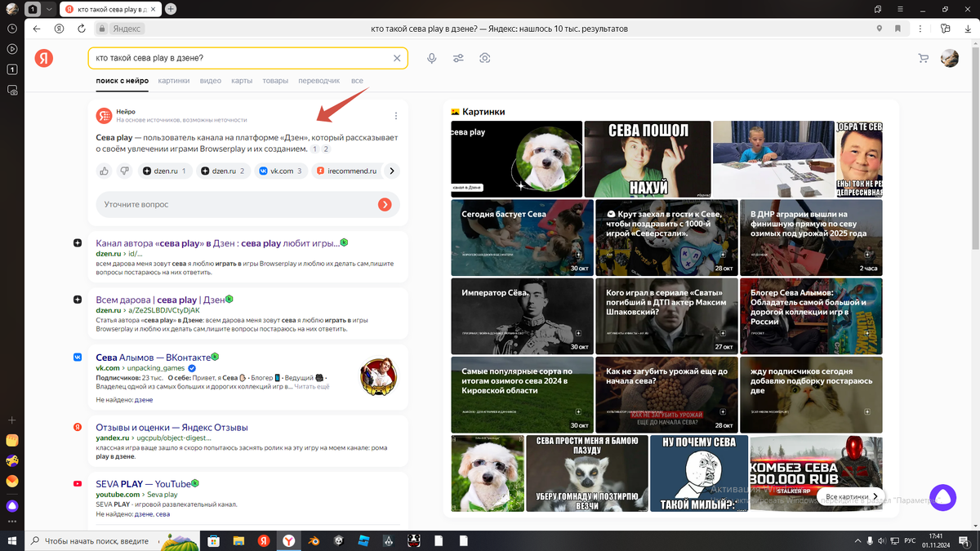Open image search camera icon
Screen dimensions: 980x551
485,58
